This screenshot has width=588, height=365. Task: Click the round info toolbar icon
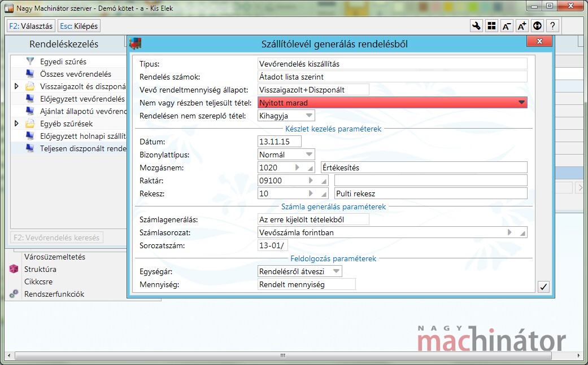537,26
